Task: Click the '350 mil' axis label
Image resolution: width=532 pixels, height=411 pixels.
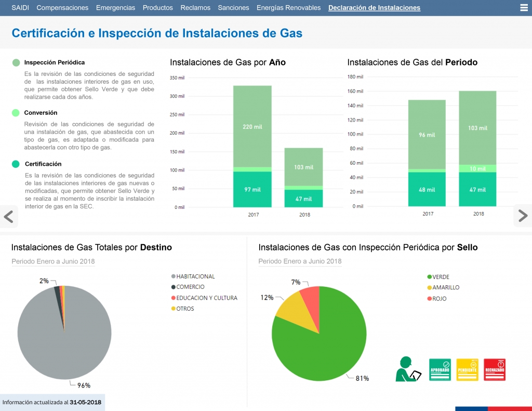Action: pos(177,78)
